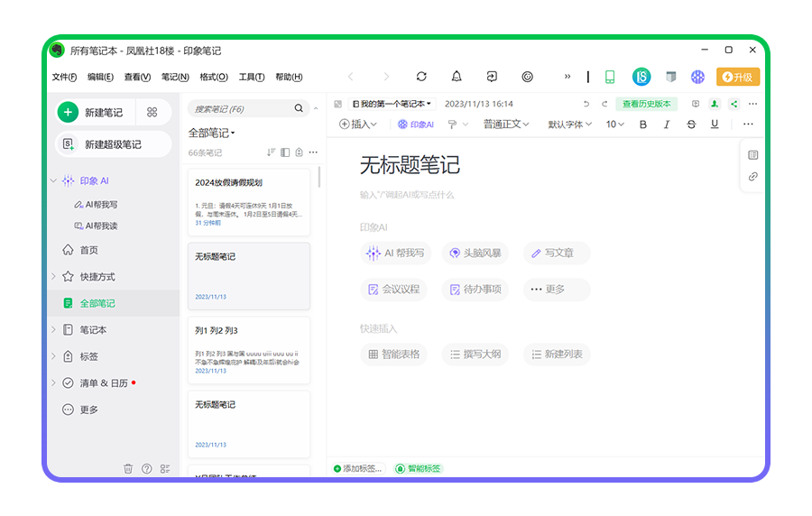This screenshot has height=516, width=812.
Task: Click the back navigation arrow
Action: 351,77
